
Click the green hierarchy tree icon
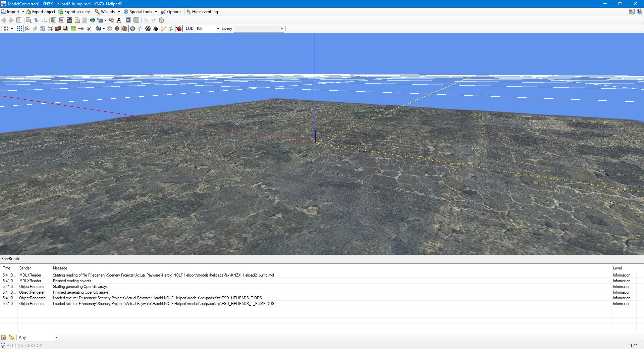(x=44, y=20)
